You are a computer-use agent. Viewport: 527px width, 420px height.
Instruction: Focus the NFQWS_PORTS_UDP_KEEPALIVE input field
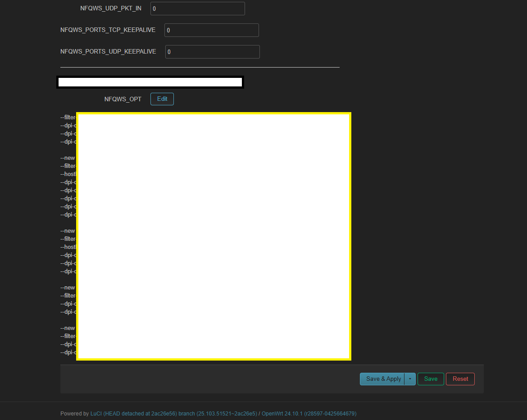click(213, 52)
